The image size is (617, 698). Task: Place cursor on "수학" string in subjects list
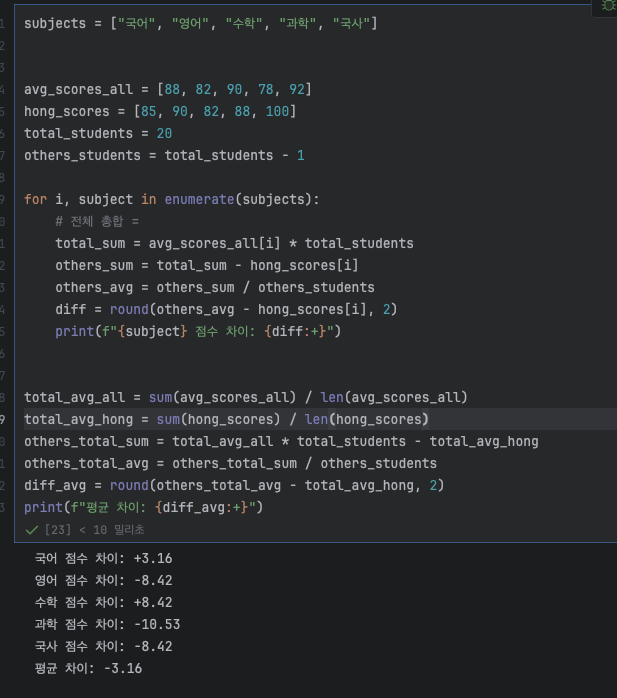(x=244, y=23)
